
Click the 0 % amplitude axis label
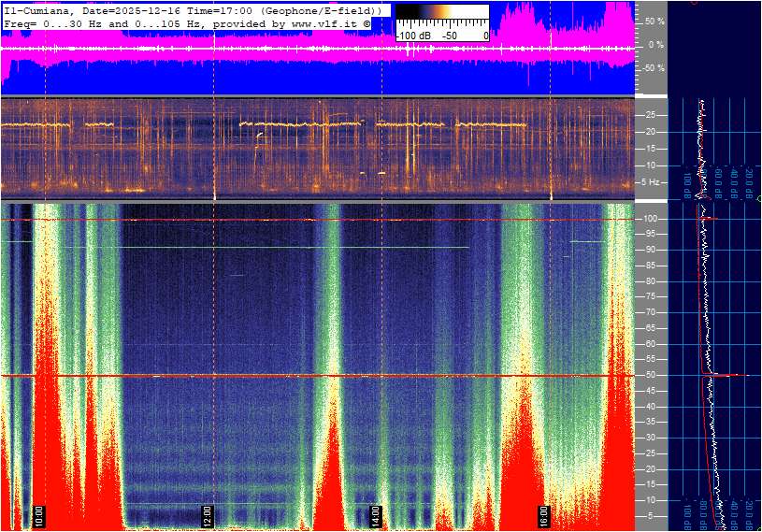click(x=655, y=45)
